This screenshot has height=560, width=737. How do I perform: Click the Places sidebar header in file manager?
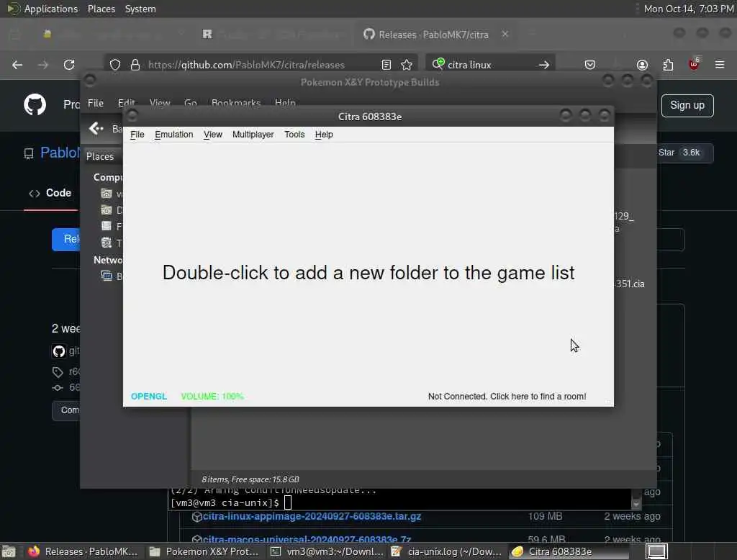tap(99, 157)
